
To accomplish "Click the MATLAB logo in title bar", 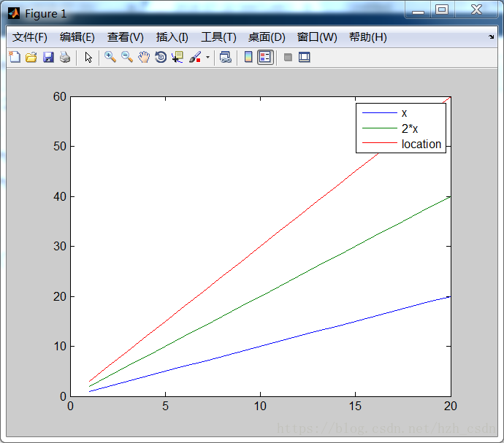I will click(x=14, y=13).
